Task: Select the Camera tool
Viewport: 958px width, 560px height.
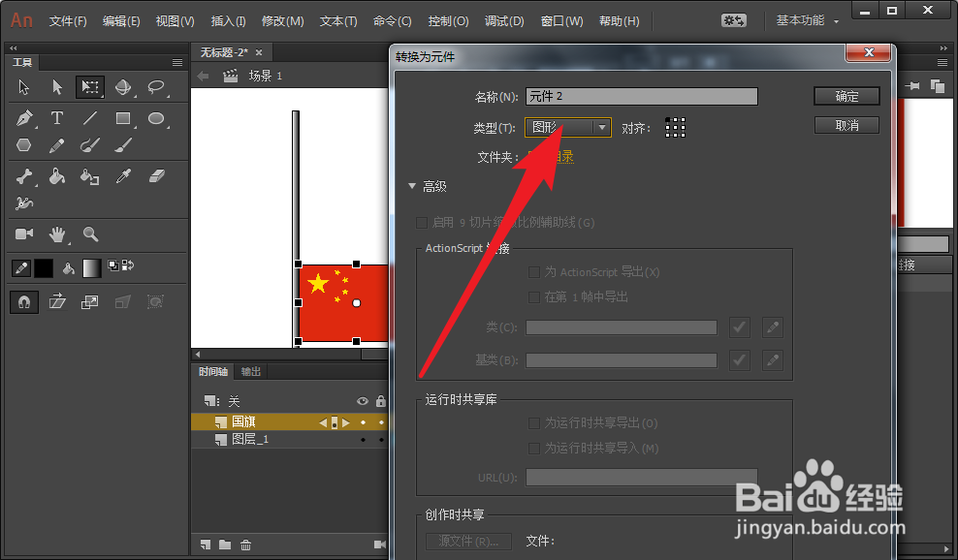Action: point(24,233)
